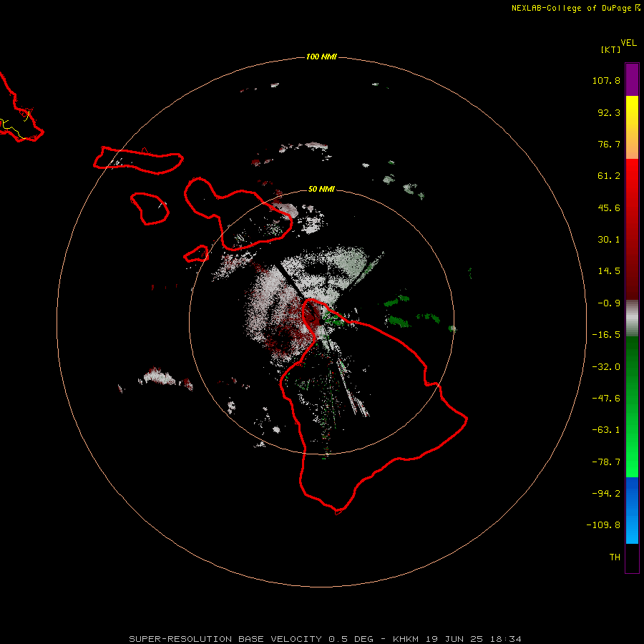Click the 92.3 velocity scale value
Viewport: 644px width, 644px height.
pos(609,112)
